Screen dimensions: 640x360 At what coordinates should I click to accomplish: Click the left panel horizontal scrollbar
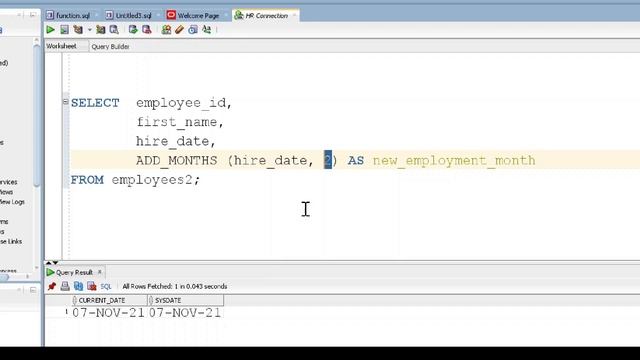pos(4,277)
